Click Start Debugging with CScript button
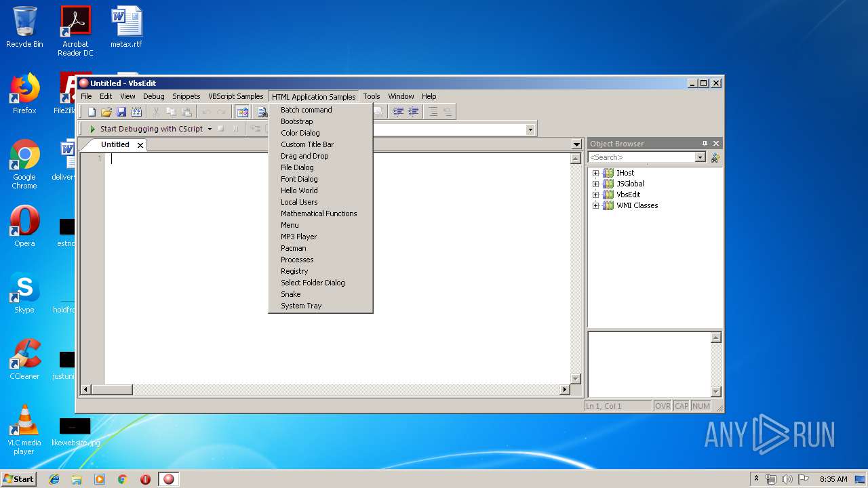 pos(145,129)
